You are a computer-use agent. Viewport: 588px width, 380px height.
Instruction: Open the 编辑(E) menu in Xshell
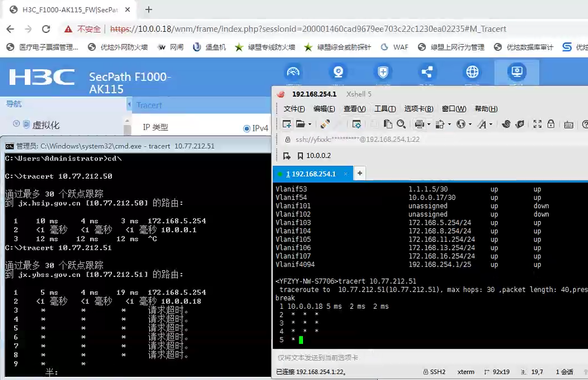coord(324,109)
